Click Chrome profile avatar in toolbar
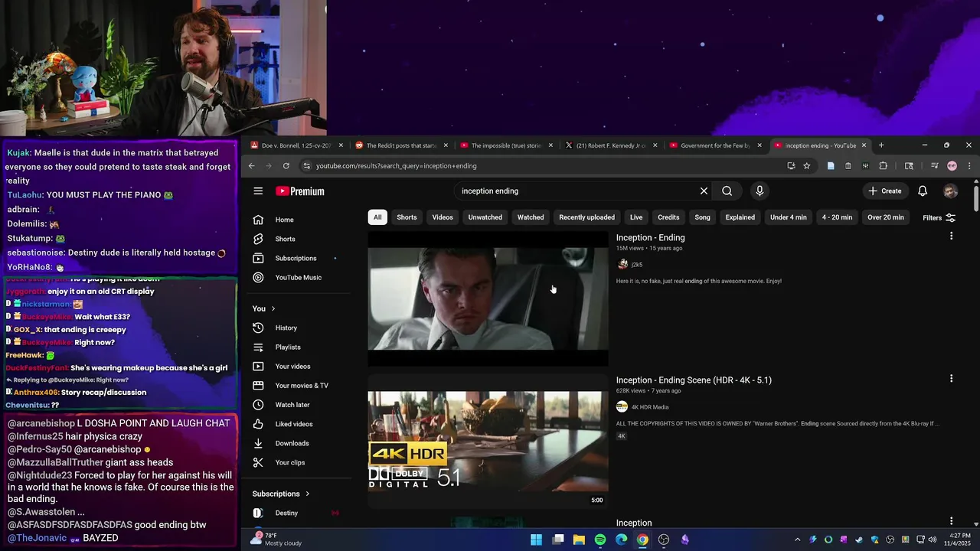 coord(952,165)
